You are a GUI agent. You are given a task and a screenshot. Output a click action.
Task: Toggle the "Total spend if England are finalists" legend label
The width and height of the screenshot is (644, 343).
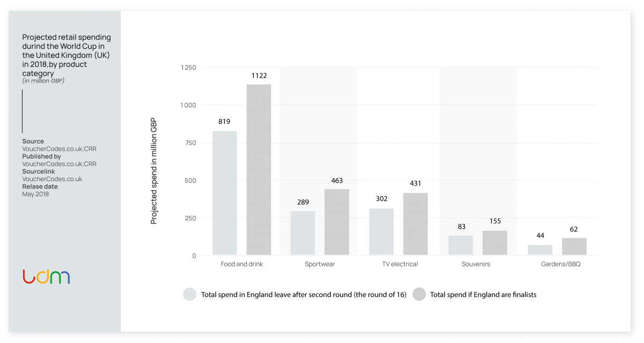click(483, 294)
